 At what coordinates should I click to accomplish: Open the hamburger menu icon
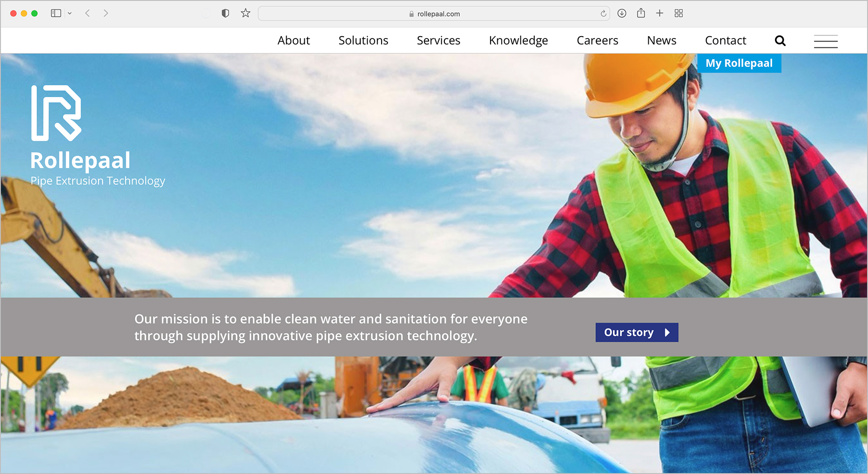click(x=826, y=41)
